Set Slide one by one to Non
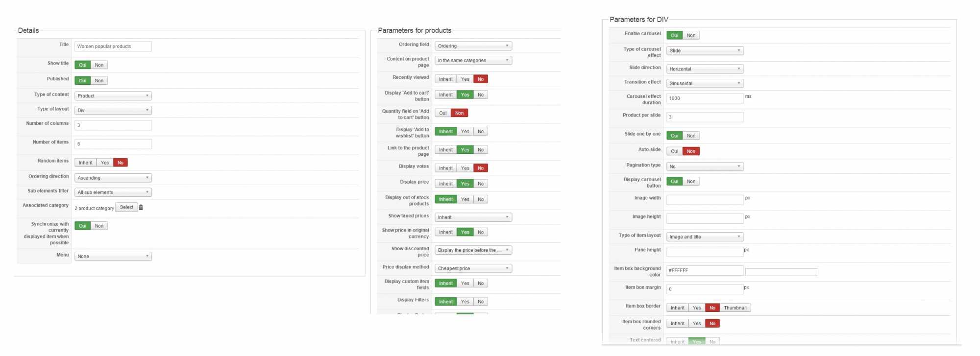The width and height of the screenshot is (980, 356). pyautogui.click(x=691, y=136)
